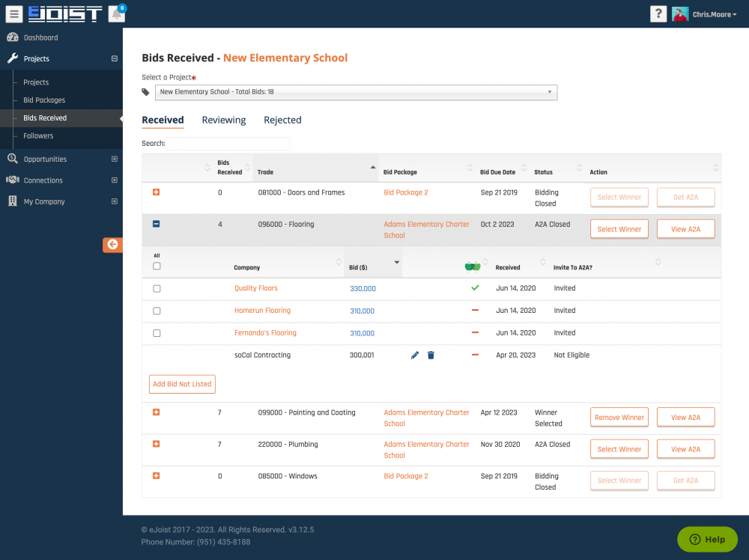Click the green apples A2A column icon
This screenshot has height=560, width=749.
coord(473,267)
